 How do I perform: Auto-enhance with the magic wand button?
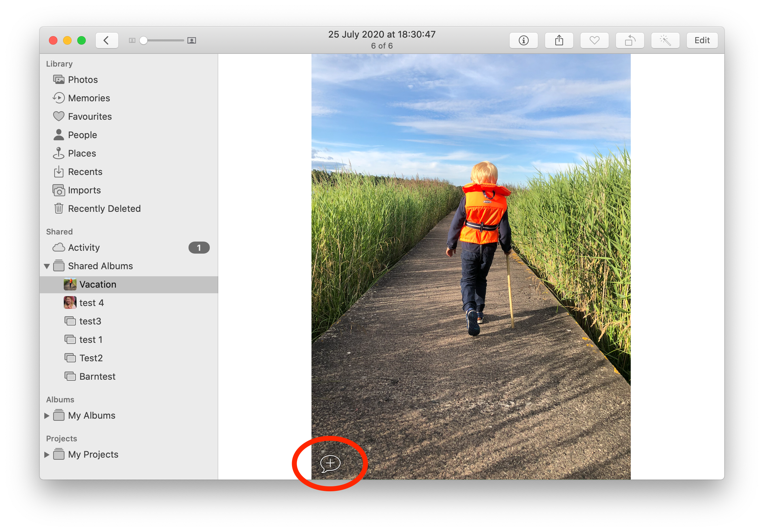tap(665, 40)
